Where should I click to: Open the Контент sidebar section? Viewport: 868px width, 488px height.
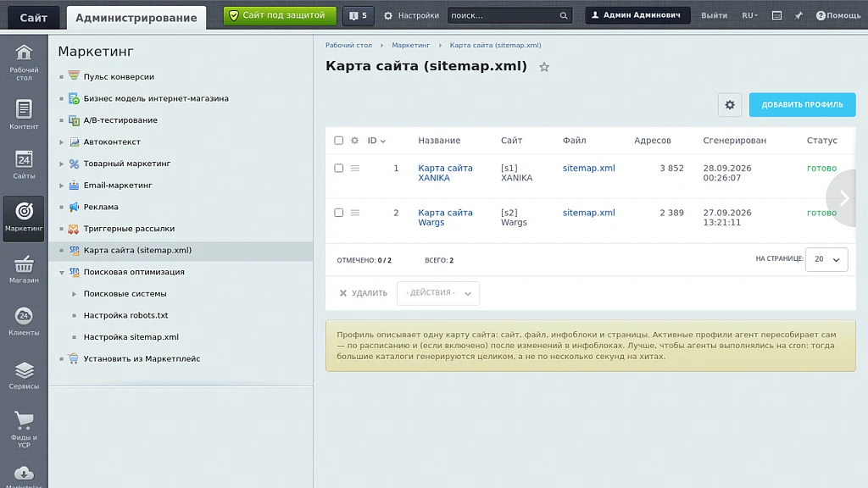tap(24, 114)
